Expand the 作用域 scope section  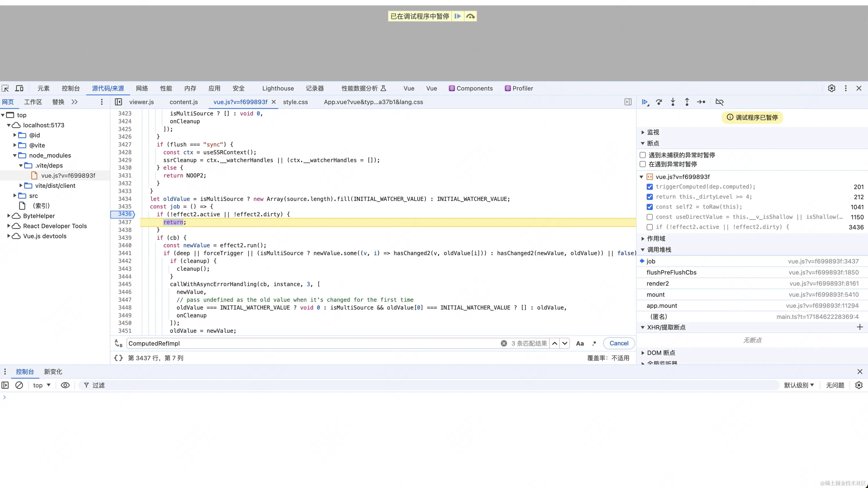tap(656, 239)
